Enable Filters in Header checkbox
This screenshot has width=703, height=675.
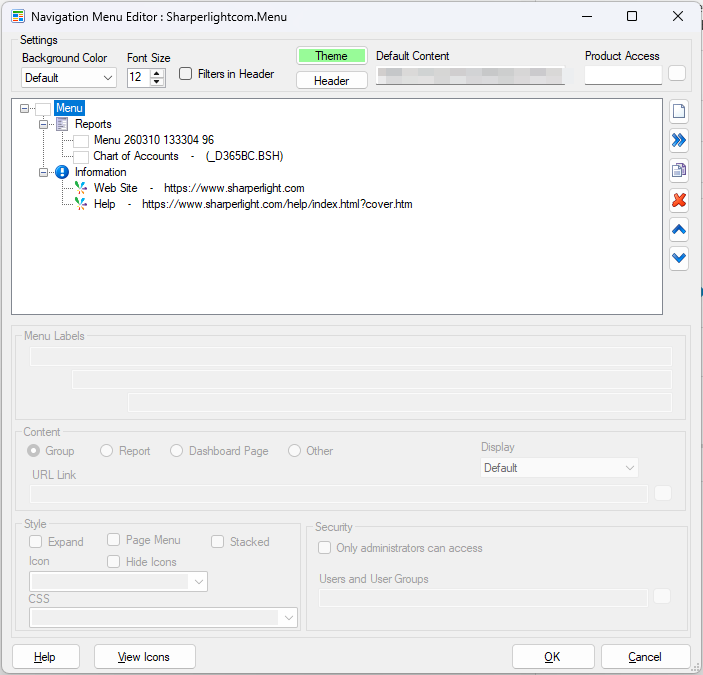tap(185, 74)
